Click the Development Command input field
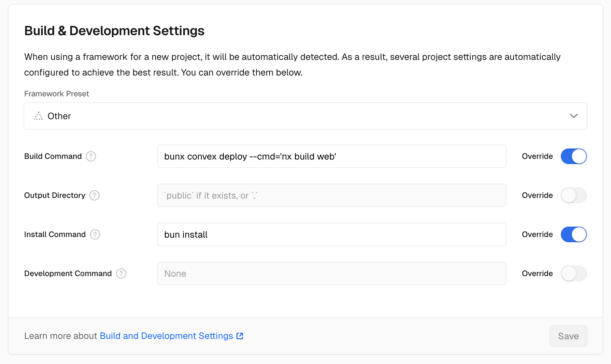The image size is (611, 364). pyautogui.click(x=332, y=273)
